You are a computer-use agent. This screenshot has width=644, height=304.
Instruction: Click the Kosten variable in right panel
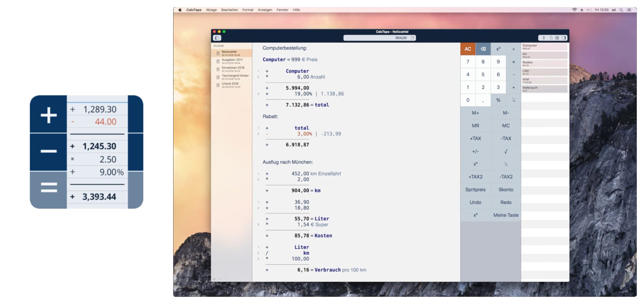545,64
